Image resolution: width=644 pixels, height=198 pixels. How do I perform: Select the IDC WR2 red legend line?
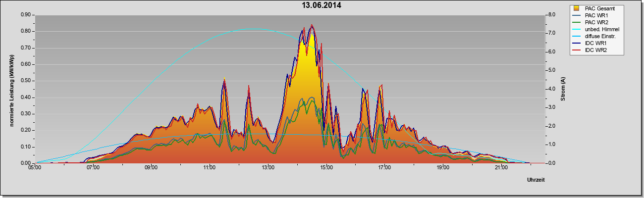pos(577,51)
